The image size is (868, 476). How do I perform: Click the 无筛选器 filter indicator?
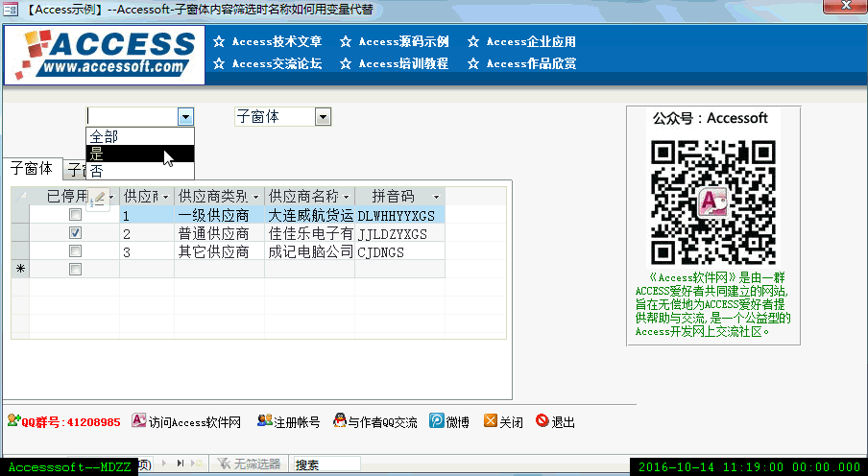[x=249, y=464]
